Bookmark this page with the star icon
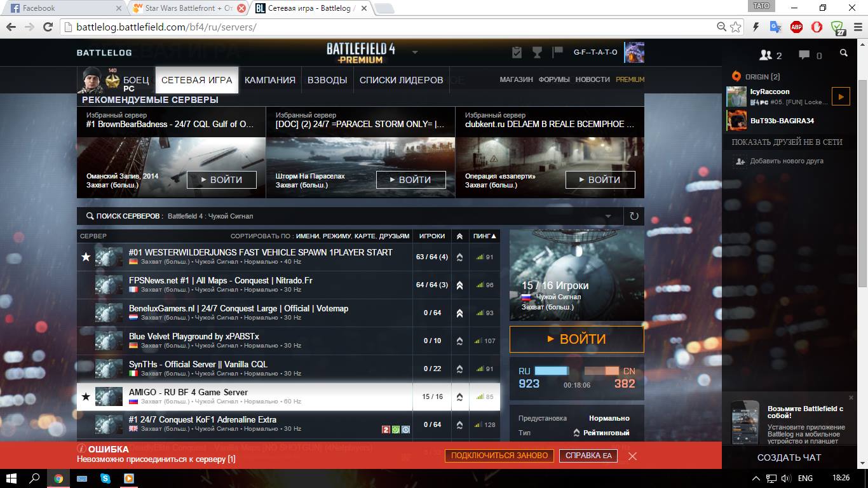868x488 pixels. coord(736,27)
